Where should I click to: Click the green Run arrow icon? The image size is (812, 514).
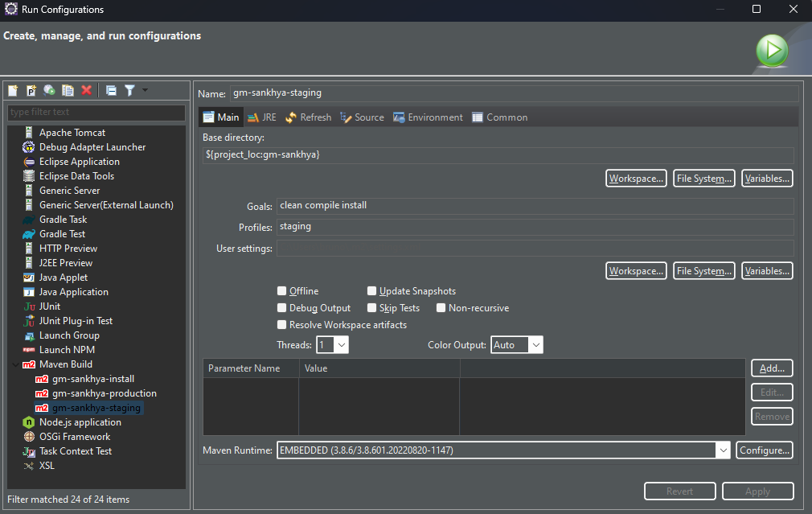tap(772, 51)
